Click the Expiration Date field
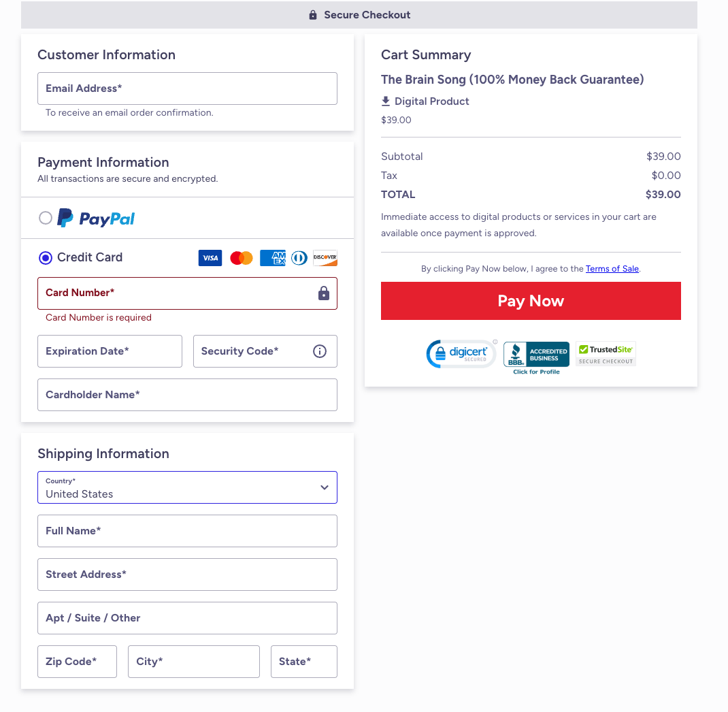 [110, 351]
